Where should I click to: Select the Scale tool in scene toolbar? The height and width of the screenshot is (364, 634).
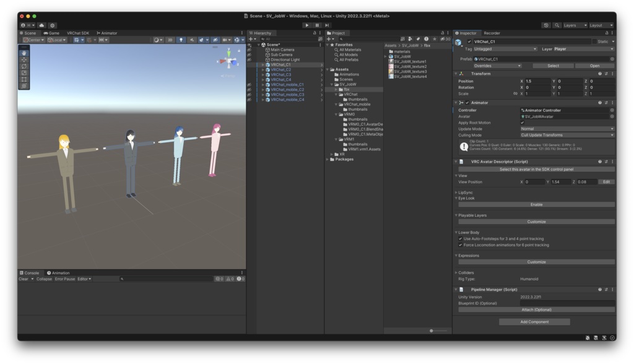(24, 73)
